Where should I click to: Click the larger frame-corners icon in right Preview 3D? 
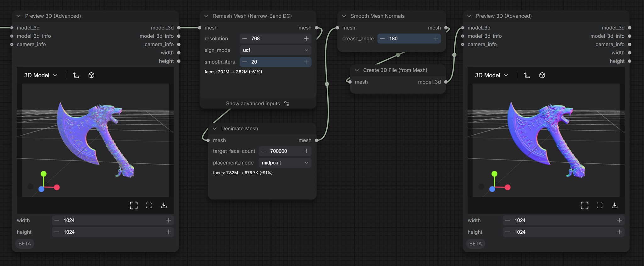coord(585,205)
